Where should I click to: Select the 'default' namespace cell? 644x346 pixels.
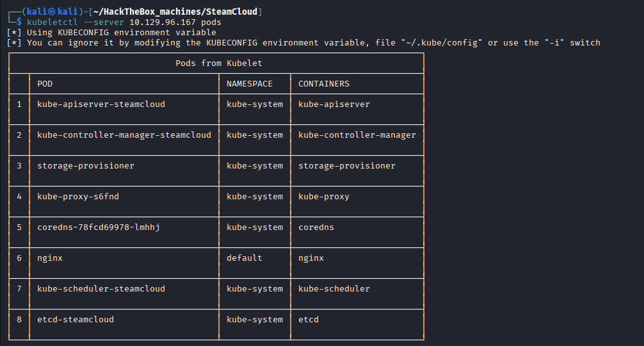245,258
